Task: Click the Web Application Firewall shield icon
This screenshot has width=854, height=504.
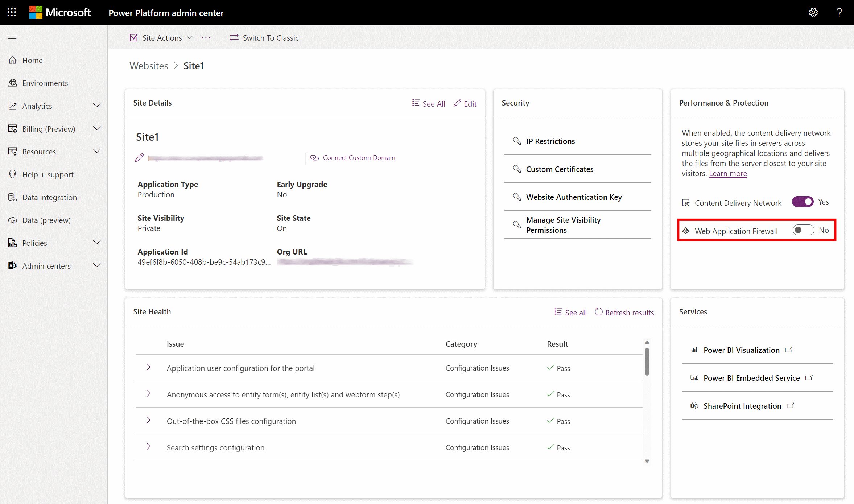Action: click(x=685, y=230)
